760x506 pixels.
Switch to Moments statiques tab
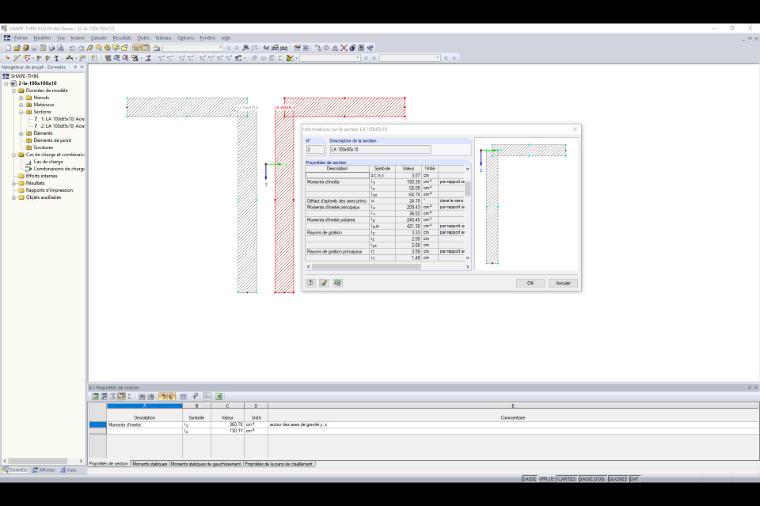[x=150, y=464]
